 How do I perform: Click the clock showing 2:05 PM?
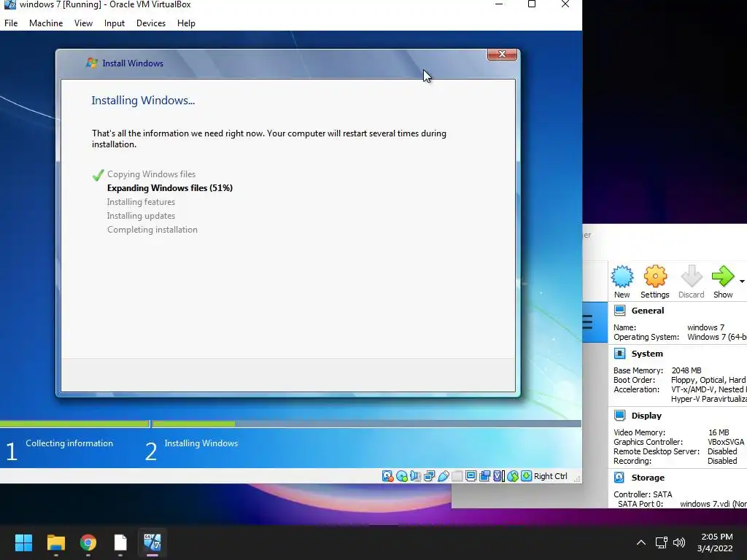tap(716, 537)
